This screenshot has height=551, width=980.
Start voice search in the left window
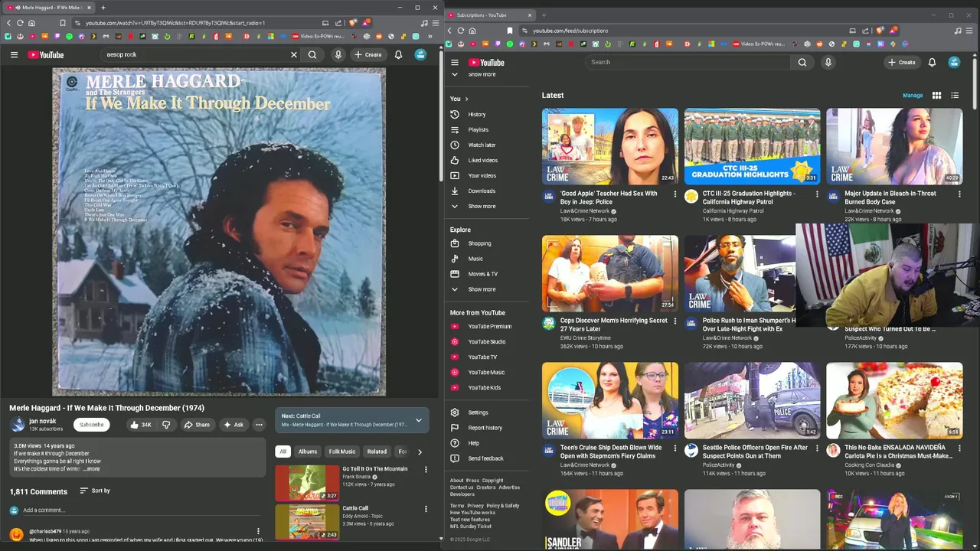point(338,54)
